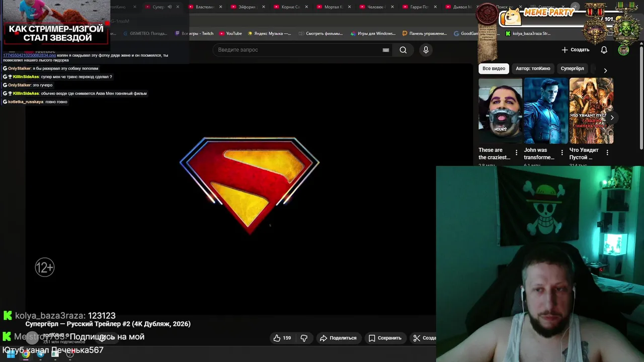Close the Эйфория browser tab
Screen dimensions: 644x362
click(x=263, y=7)
